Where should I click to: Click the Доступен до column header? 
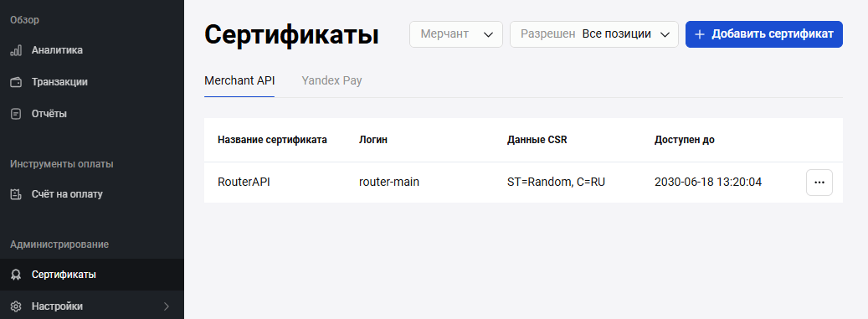pyautogui.click(x=684, y=140)
